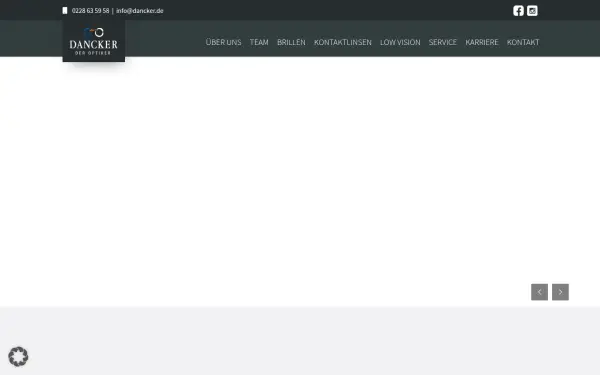Click the phone icon beside the number
The height and width of the screenshot is (375, 600).
[65, 11]
